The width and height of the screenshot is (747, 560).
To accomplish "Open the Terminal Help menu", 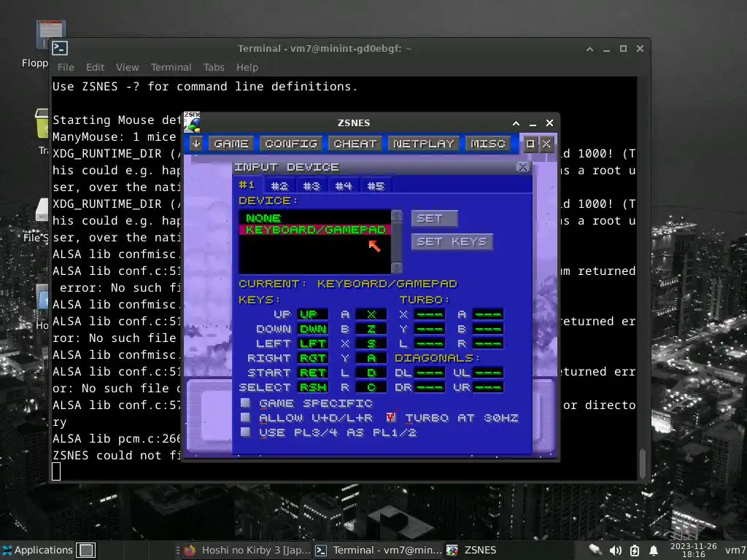I will [247, 67].
